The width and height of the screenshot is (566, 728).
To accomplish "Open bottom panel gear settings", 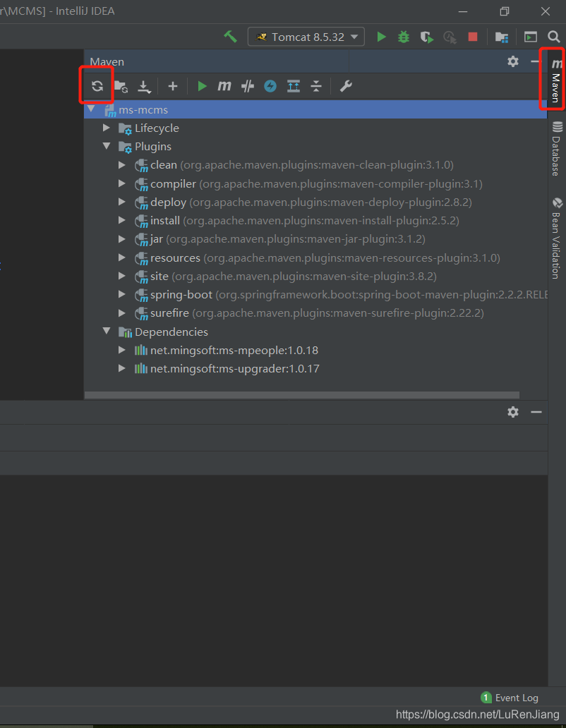I will (x=513, y=412).
